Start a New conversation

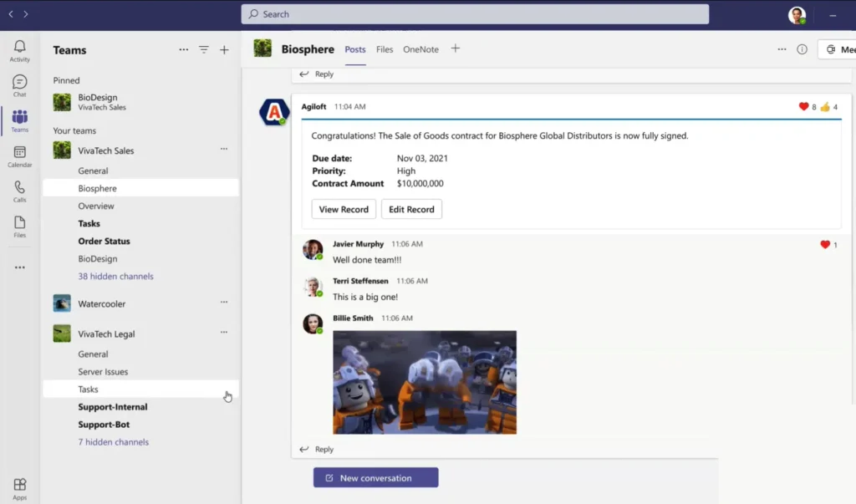375,478
